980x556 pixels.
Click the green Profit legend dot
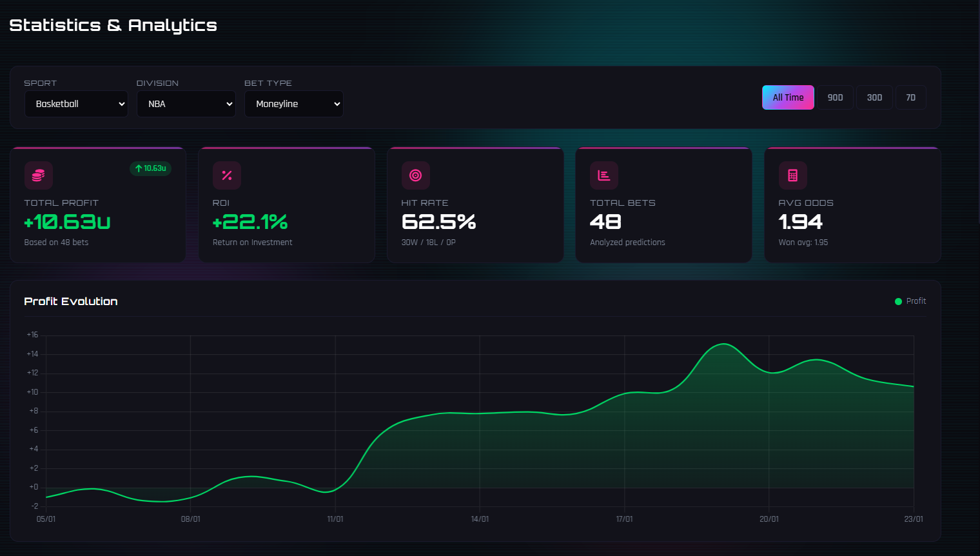(x=897, y=301)
